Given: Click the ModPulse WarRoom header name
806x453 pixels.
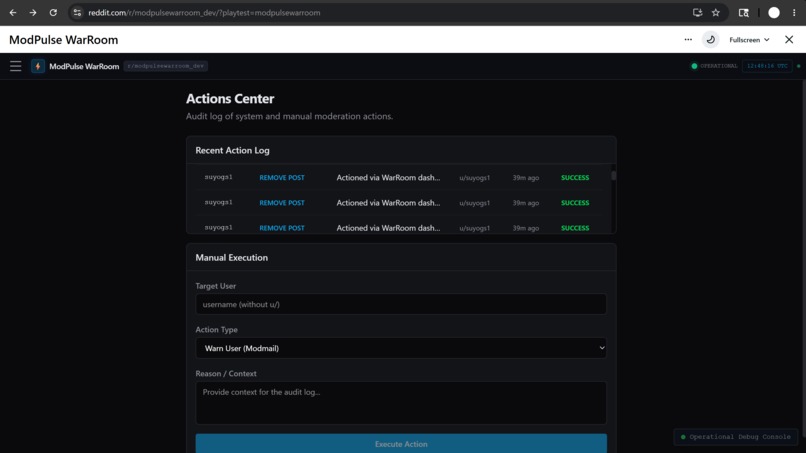Looking at the screenshot, I should tap(84, 66).
